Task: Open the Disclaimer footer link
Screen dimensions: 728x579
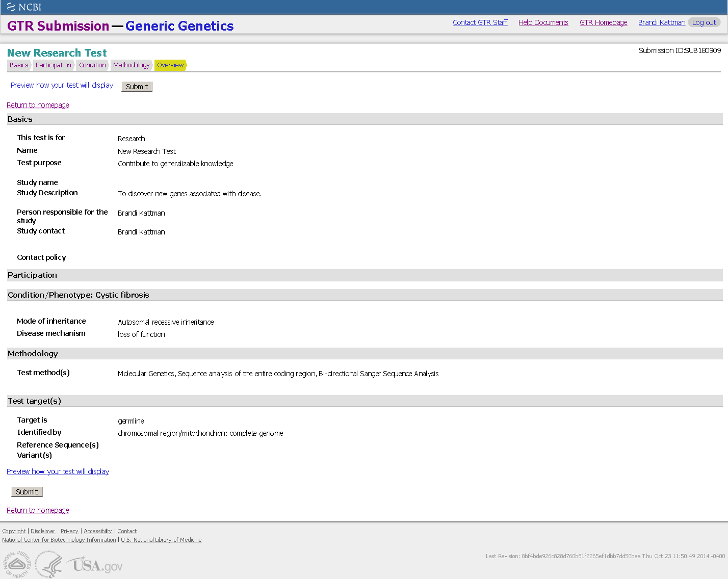Action: coord(43,531)
